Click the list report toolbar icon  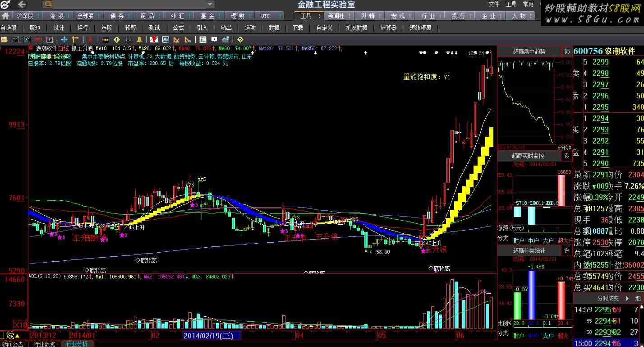click(x=202, y=40)
